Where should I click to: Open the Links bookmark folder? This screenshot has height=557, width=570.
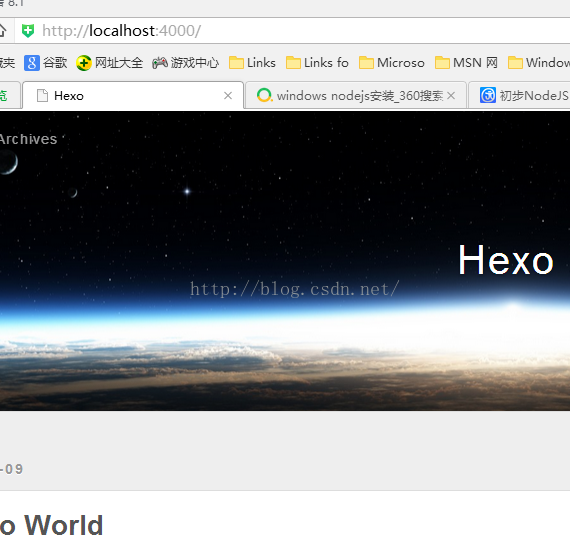(x=252, y=63)
